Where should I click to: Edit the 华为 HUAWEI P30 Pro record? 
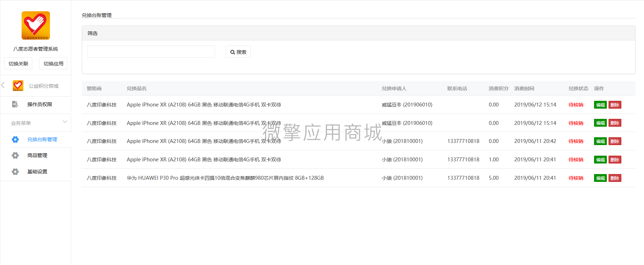[x=600, y=178]
